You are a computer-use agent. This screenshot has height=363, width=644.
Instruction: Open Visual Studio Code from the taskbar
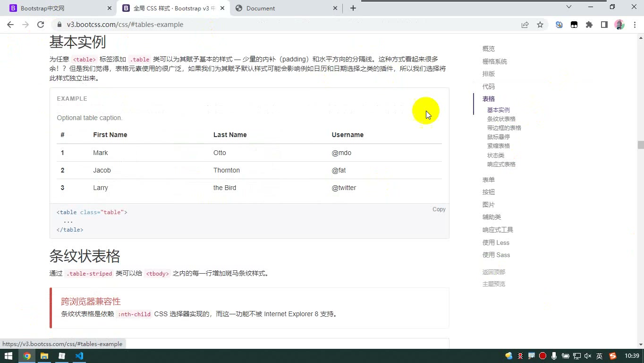click(x=79, y=356)
